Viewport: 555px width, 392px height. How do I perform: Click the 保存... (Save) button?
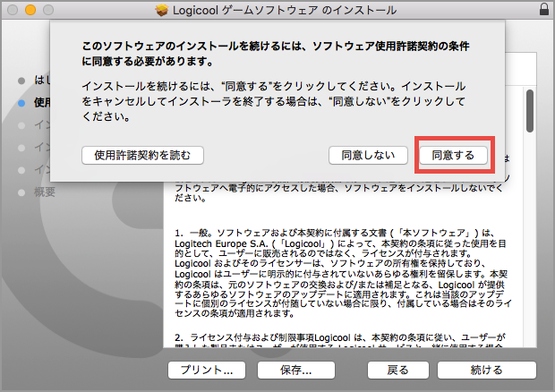(296, 370)
